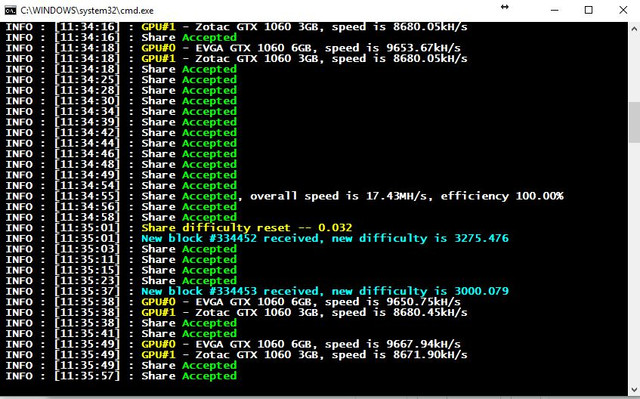Click the timestamp '[11:34:30]'
Image resolution: width=640 pixels, height=399 pixels.
pos(87,101)
